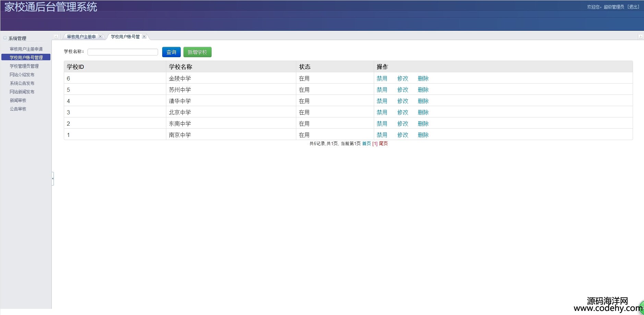Open 网站介绍发布 in the sidebar
Image resolution: width=644 pixels, height=315 pixels.
(x=22, y=75)
